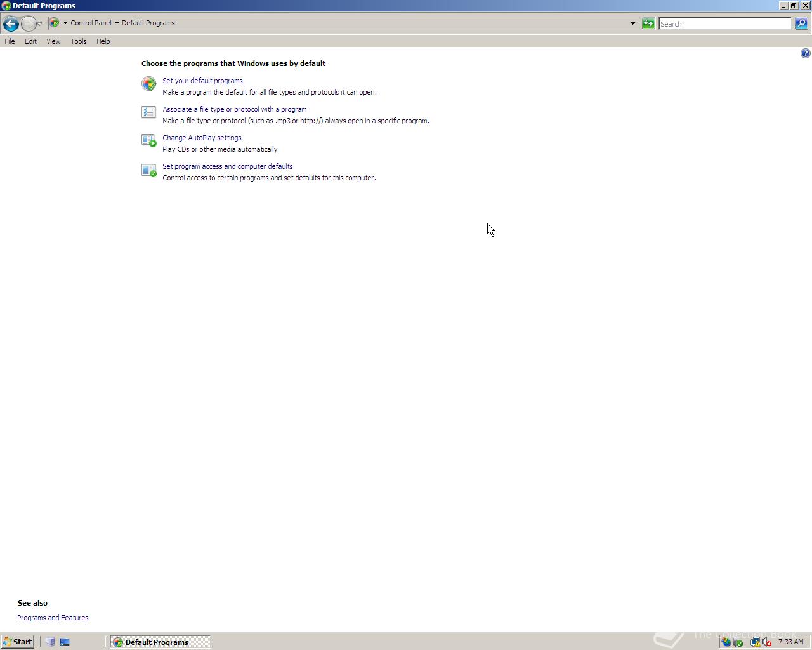Click the Set your default programs icon
The width and height of the screenshot is (812, 650).
[x=148, y=84]
